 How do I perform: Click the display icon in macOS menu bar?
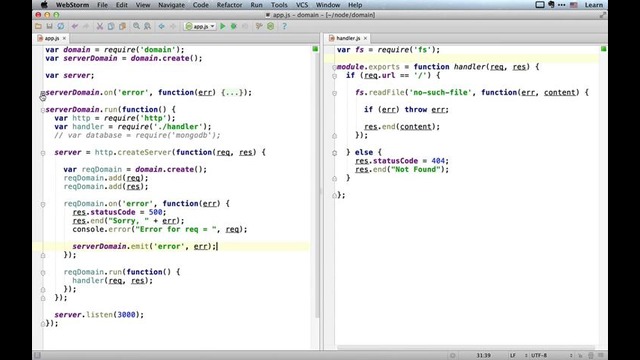point(540,5)
